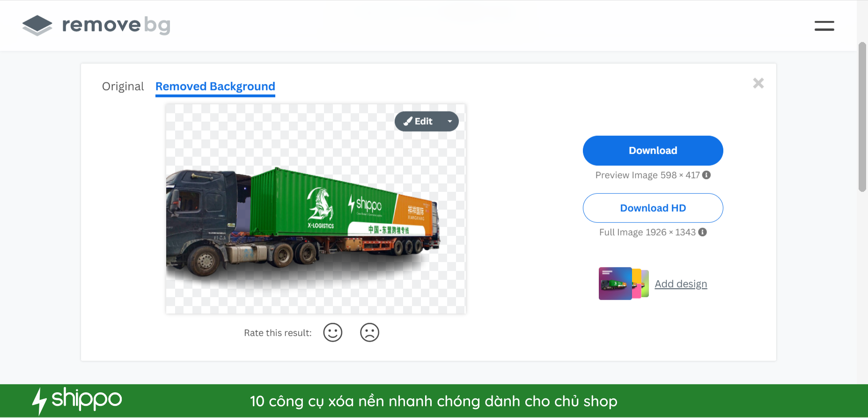Image resolution: width=868 pixels, height=418 pixels.
Task: Click the truck preview image
Action: tap(316, 209)
